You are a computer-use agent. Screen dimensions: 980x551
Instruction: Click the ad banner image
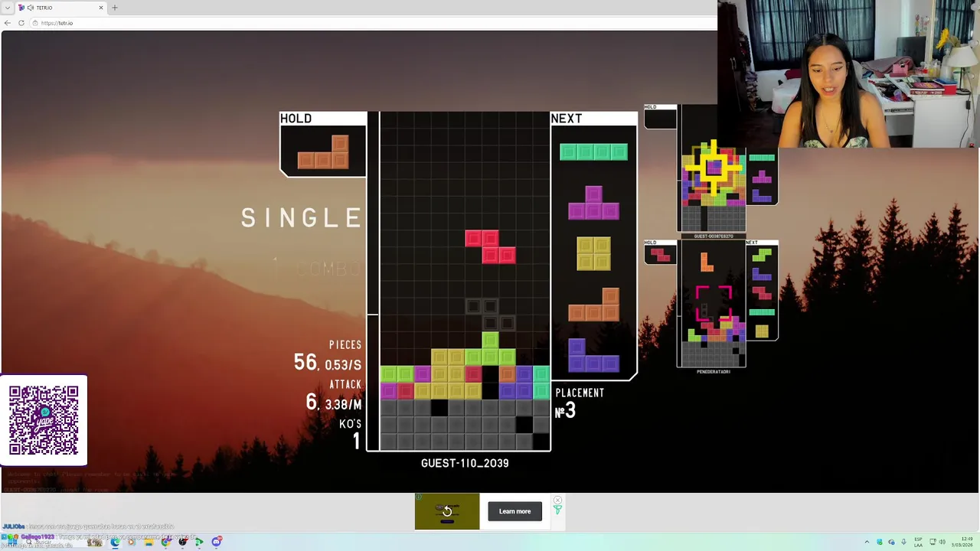tap(447, 511)
